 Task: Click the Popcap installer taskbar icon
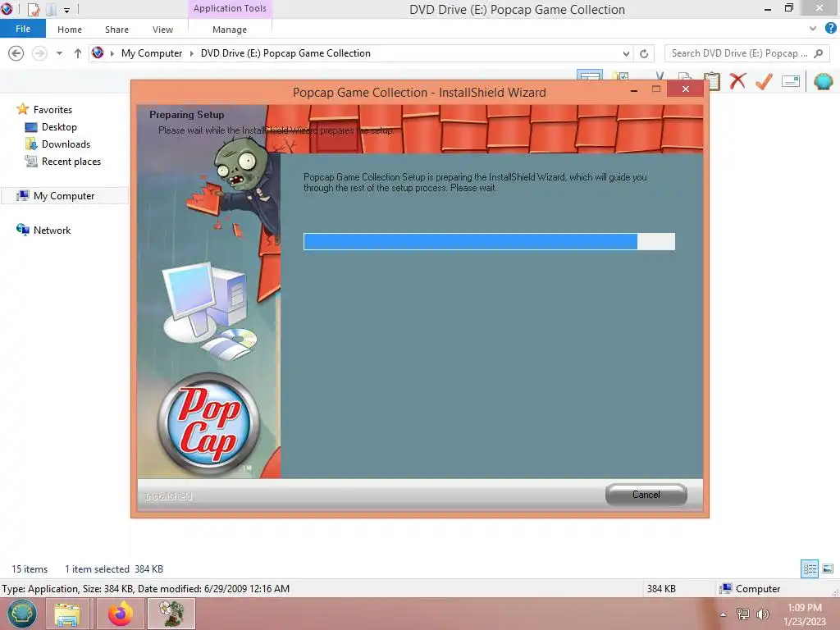[171, 614]
